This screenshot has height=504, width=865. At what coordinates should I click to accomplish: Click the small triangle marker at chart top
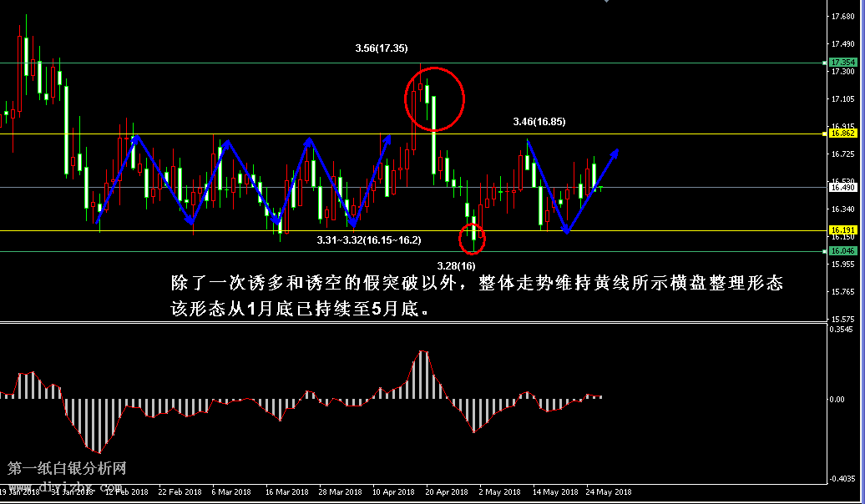pyautogui.click(x=607, y=3)
